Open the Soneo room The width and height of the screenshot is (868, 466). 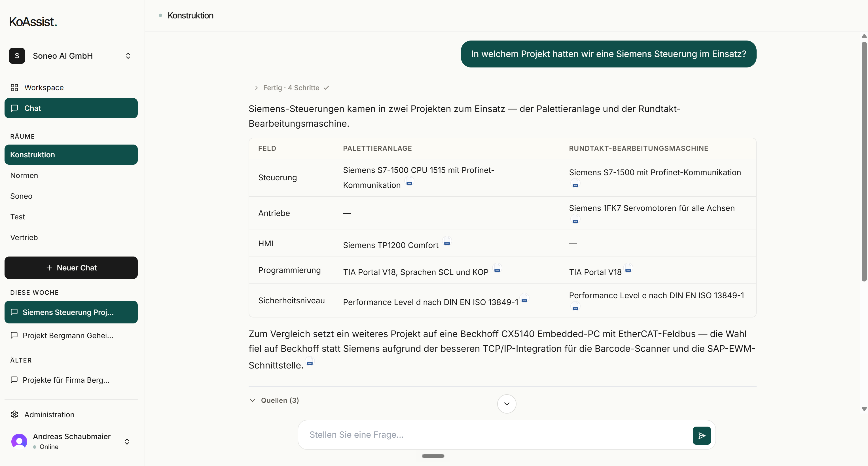click(x=71, y=196)
